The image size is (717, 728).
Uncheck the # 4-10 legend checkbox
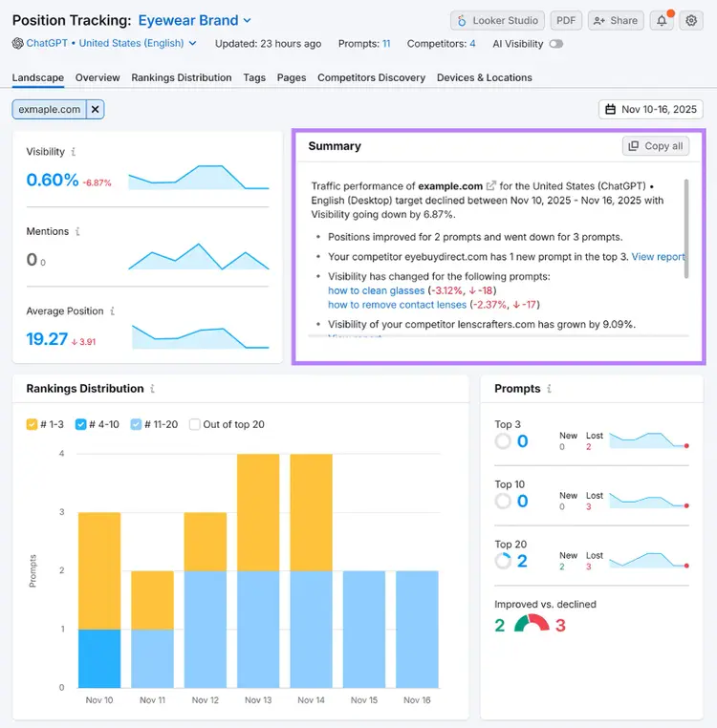(80, 424)
